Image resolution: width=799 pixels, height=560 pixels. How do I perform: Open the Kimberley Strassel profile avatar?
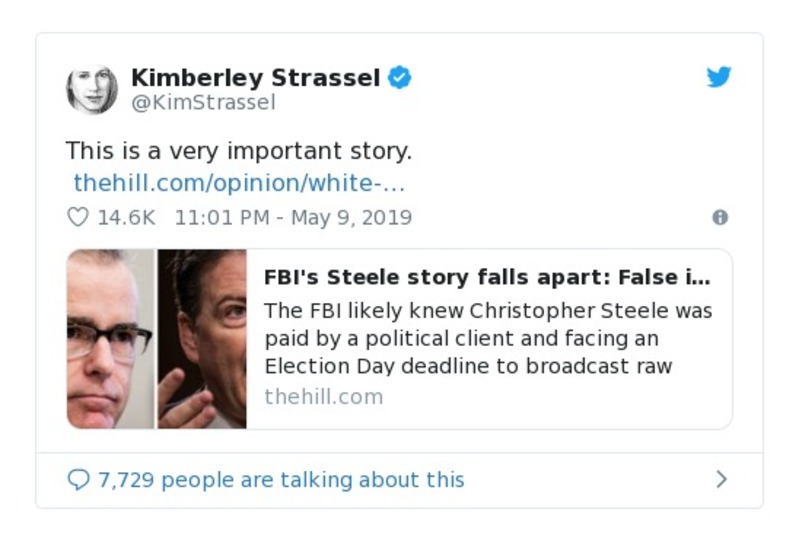(92, 89)
